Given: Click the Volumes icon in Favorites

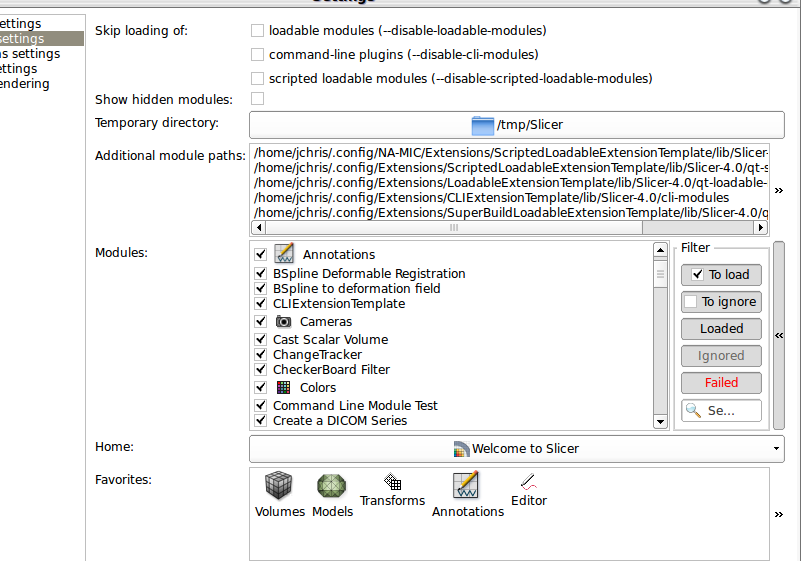Looking at the screenshot, I should coord(279,487).
